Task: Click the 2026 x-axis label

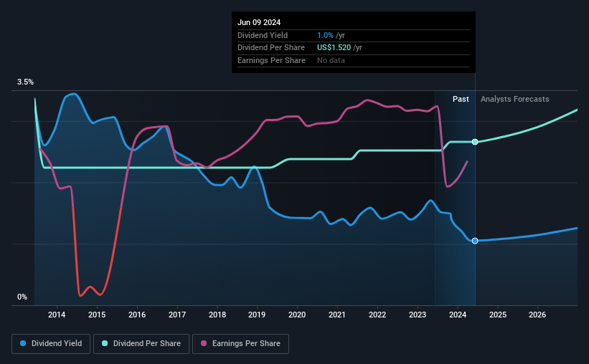Action: (537, 315)
